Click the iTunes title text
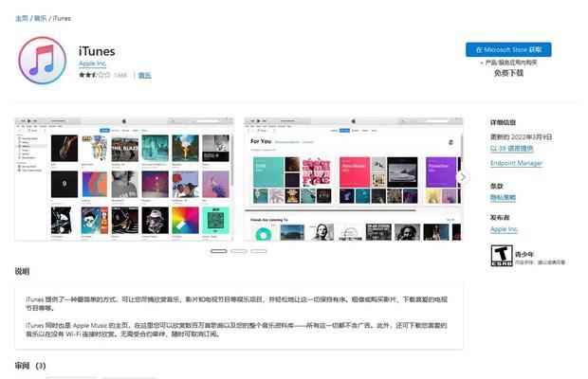The image size is (588, 379). (97, 51)
